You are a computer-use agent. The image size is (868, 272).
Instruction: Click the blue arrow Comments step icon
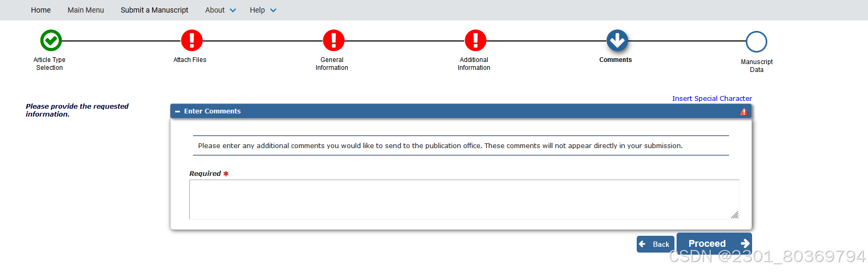click(x=617, y=40)
